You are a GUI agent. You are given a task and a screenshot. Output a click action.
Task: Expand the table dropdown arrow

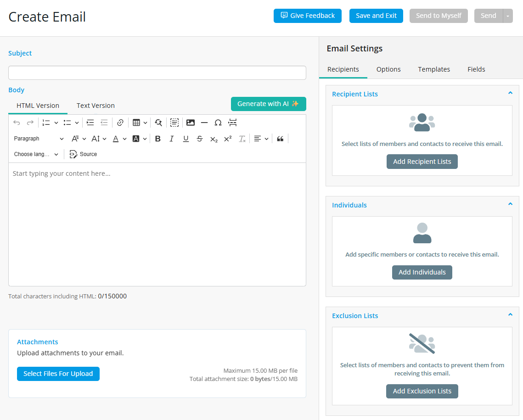(145, 123)
